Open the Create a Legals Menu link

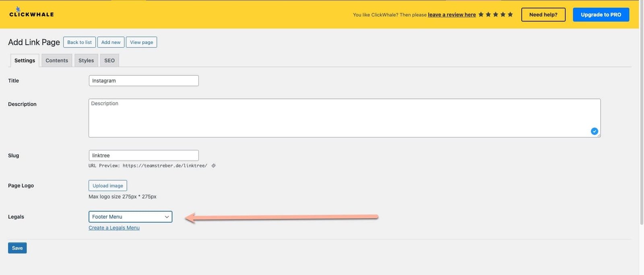coord(114,228)
